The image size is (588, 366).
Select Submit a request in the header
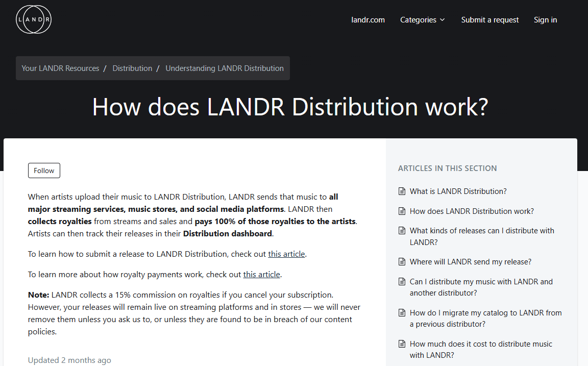(x=490, y=20)
